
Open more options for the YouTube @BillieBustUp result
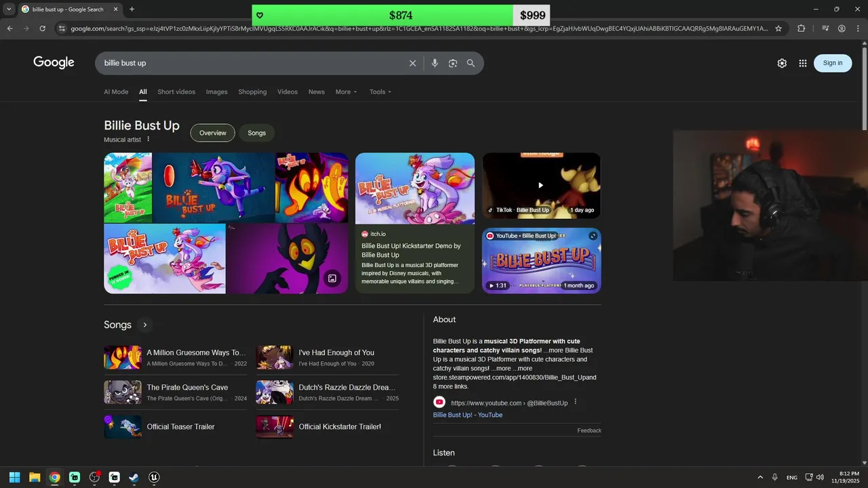[x=576, y=402]
